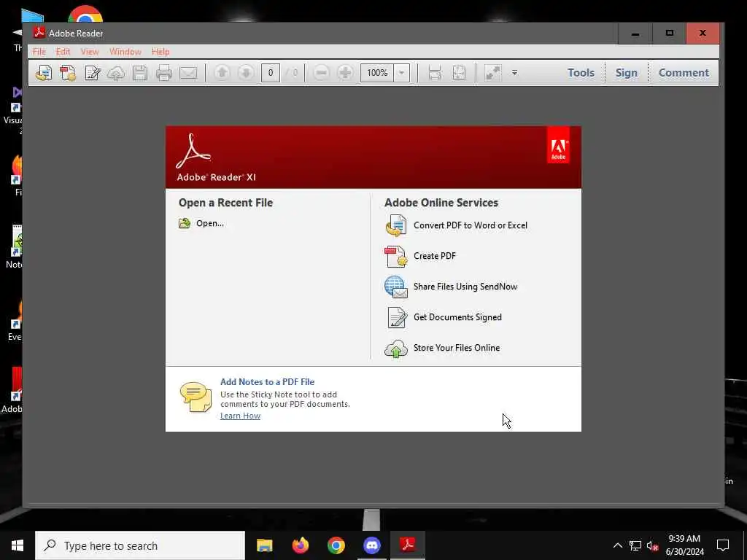Click the Previous Page up arrow icon
Image resolution: width=747 pixels, height=560 pixels.
pos(222,72)
